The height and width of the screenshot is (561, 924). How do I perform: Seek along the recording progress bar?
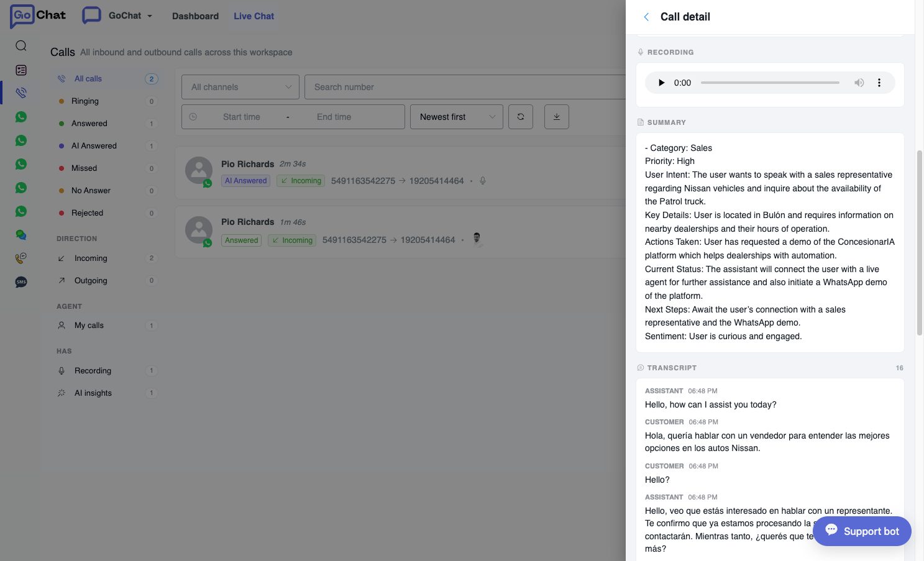point(770,83)
